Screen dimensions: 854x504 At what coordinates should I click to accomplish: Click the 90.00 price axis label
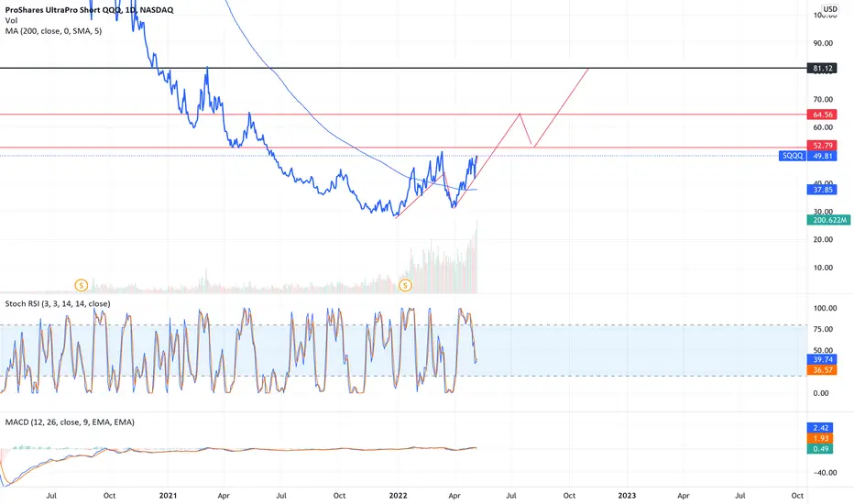(823, 43)
